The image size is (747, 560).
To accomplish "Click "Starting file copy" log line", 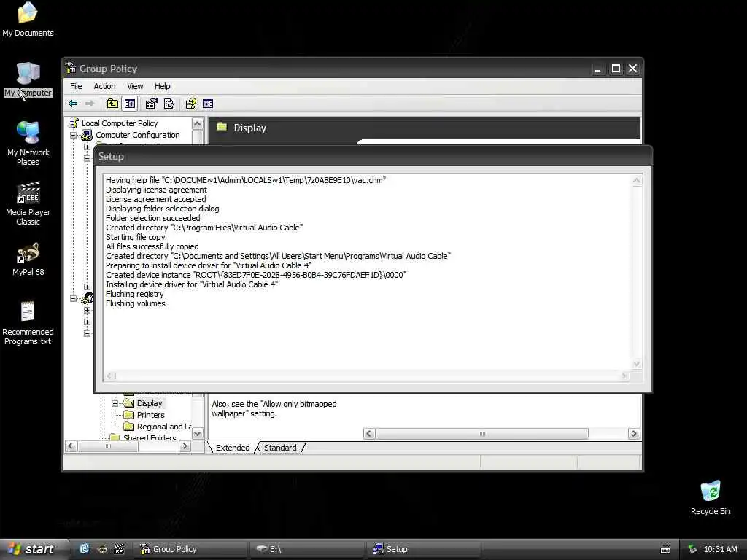I will tap(135, 237).
